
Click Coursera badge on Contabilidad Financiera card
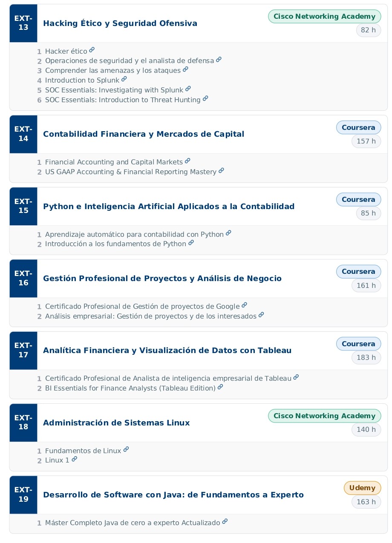pyautogui.click(x=358, y=127)
